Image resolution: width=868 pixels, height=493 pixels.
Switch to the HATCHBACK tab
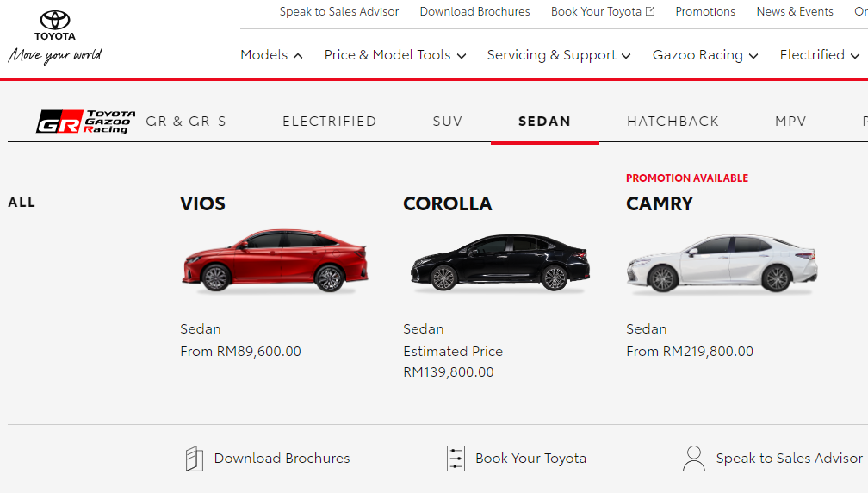pos(673,122)
